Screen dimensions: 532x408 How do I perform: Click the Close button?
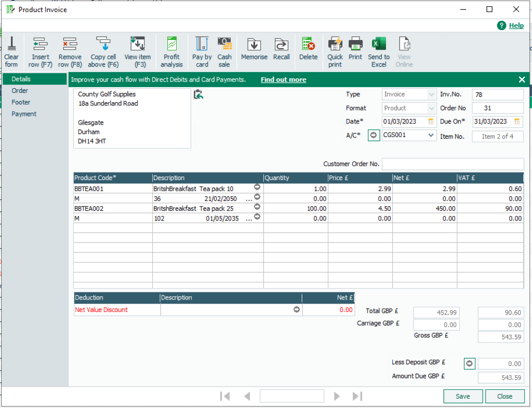[x=505, y=396]
